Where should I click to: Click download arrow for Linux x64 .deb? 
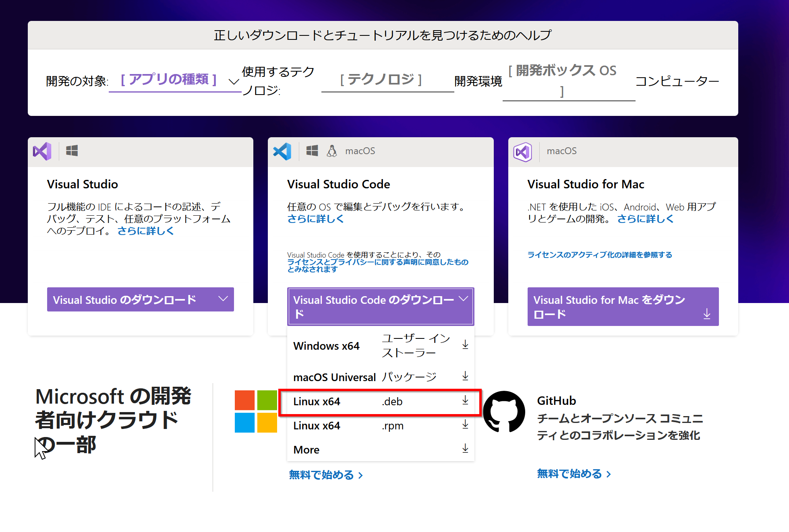point(465,400)
